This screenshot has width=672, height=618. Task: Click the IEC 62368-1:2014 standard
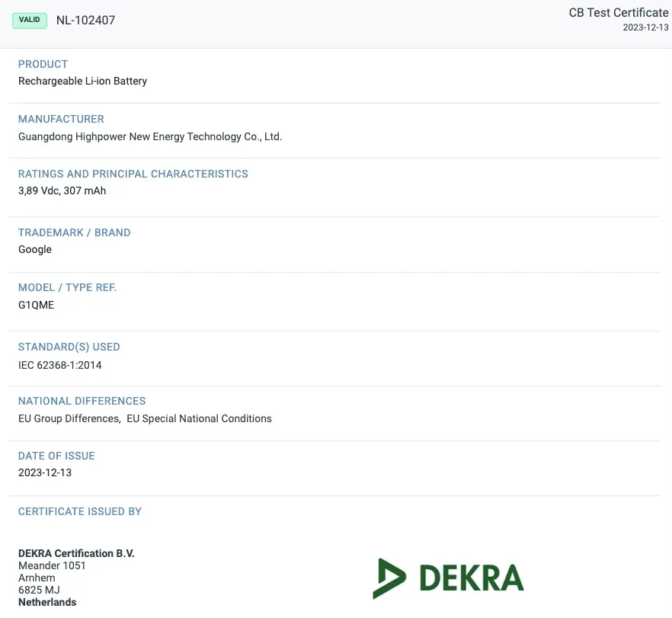point(59,365)
